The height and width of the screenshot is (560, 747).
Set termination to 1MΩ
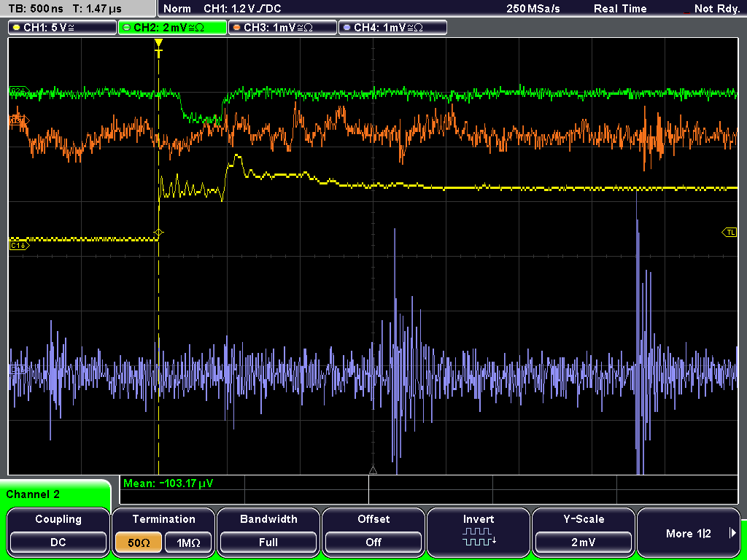tap(188, 542)
